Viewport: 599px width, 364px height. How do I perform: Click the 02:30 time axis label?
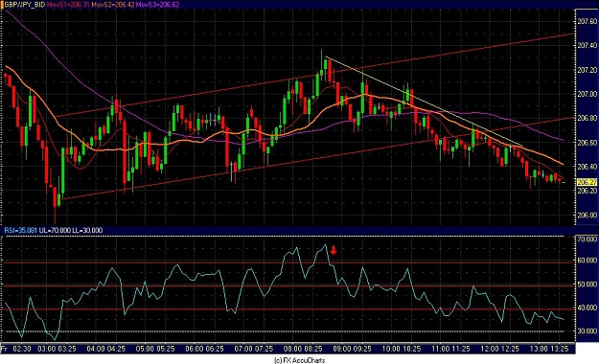[x=22, y=349]
